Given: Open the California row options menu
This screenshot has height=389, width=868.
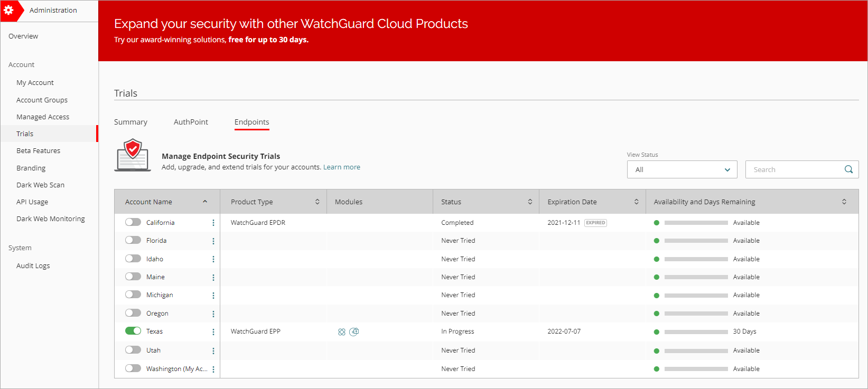Looking at the screenshot, I should point(213,223).
